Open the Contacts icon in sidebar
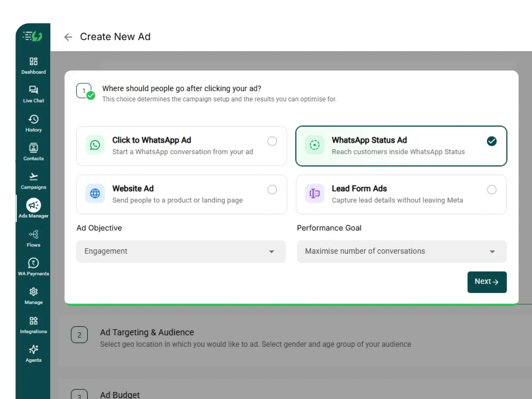Screen dimensions: 532x399 (34, 148)
